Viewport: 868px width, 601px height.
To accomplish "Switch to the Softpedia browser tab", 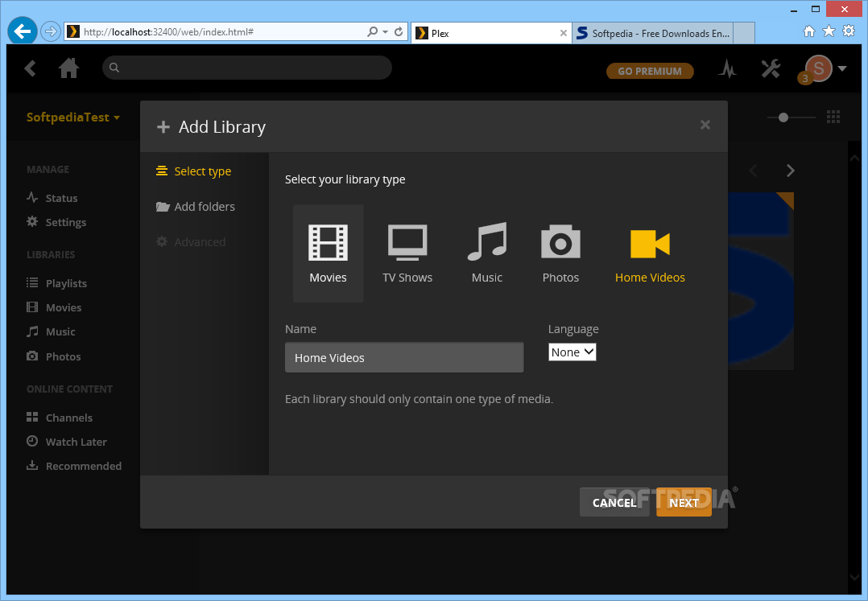I will tap(653, 33).
